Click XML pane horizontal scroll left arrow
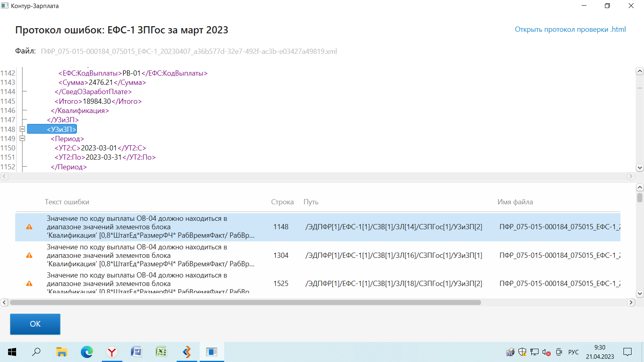644x362 pixels. 4,176
